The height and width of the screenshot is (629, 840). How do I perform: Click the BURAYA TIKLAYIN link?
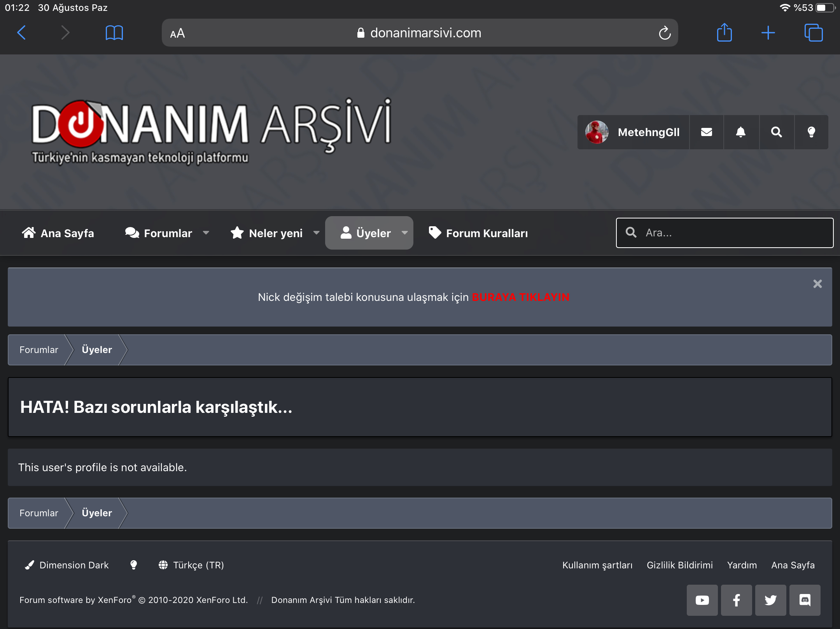pyautogui.click(x=520, y=297)
